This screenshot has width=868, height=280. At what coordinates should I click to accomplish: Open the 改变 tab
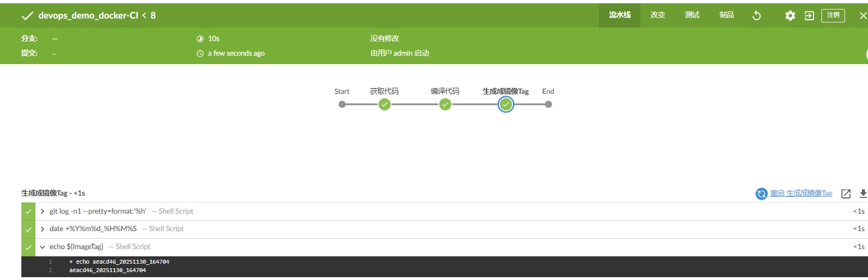(x=658, y=15)
